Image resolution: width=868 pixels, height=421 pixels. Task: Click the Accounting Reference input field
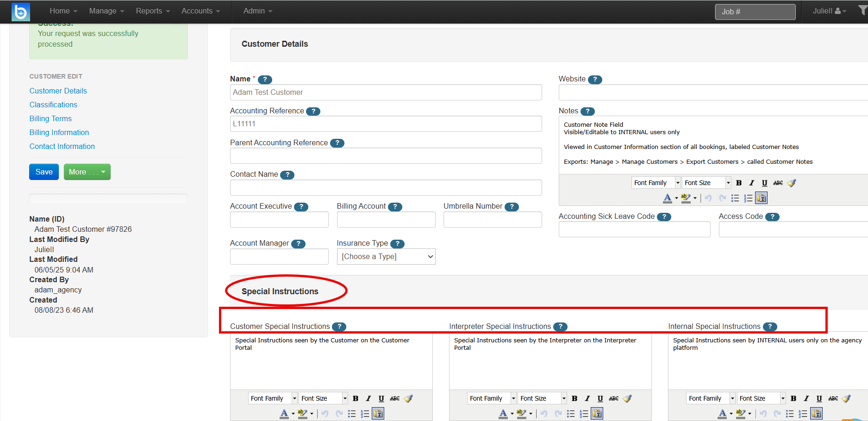click(386, 124)
